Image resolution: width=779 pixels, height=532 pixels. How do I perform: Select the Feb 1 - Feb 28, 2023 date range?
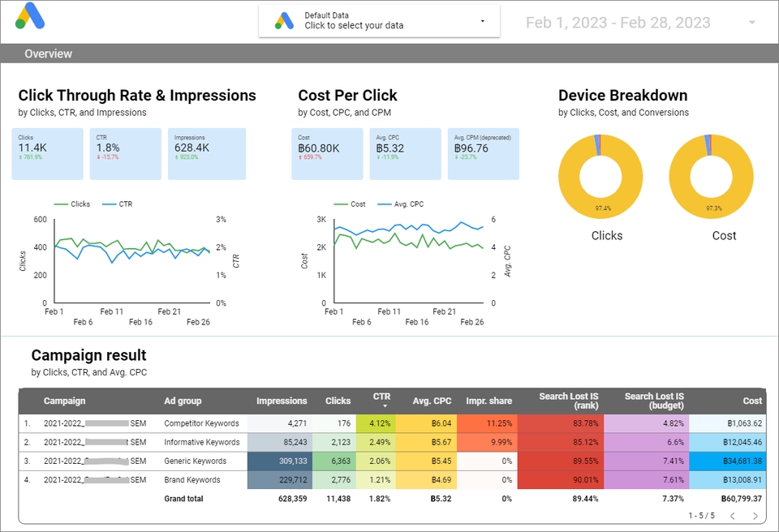pyautogui.click(x=618, y=23)
